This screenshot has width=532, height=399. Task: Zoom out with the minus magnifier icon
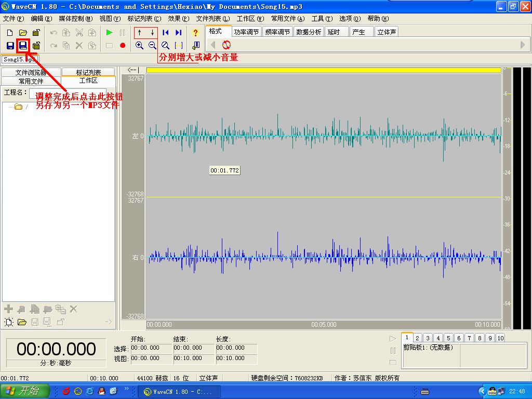pos(152,46)
